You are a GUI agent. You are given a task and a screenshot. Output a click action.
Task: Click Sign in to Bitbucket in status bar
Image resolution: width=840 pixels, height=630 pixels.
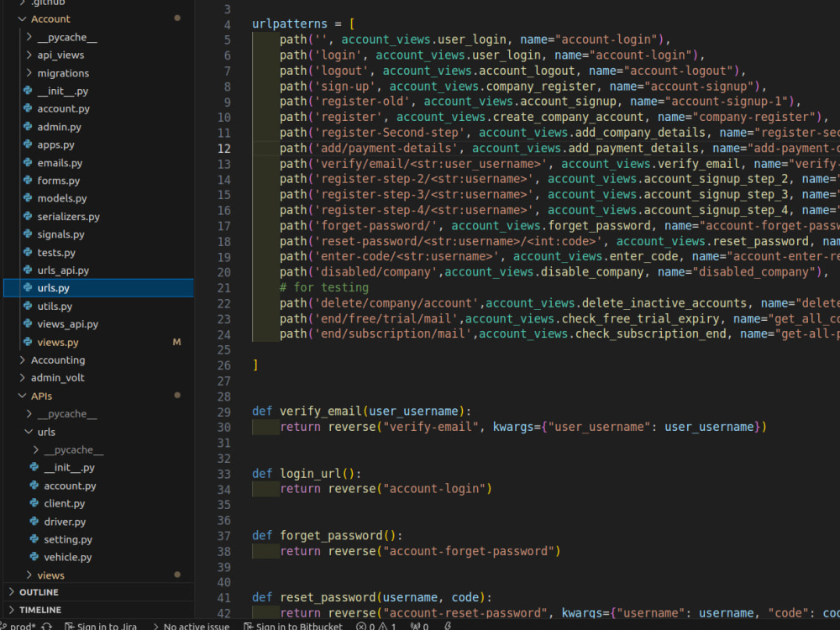[x=293, y=626]
